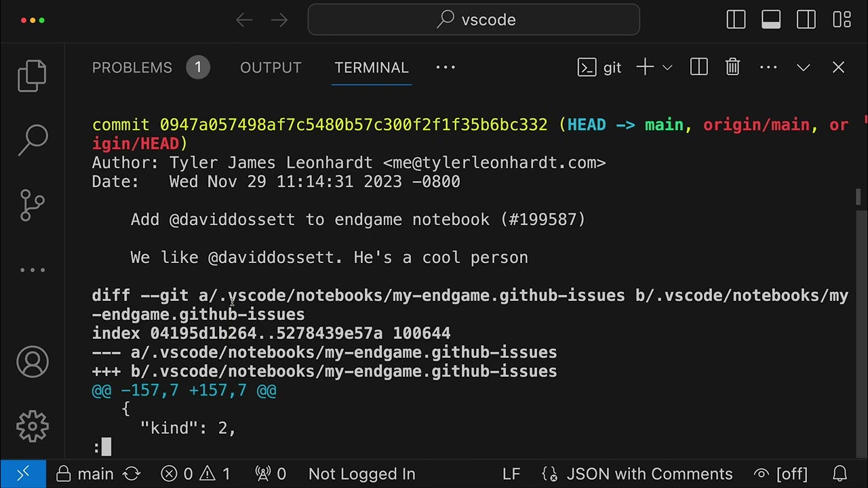Viewport: 868px width, 488px height.
Task: Create a new terminal with plus icon
Action: tap(645, 67)
